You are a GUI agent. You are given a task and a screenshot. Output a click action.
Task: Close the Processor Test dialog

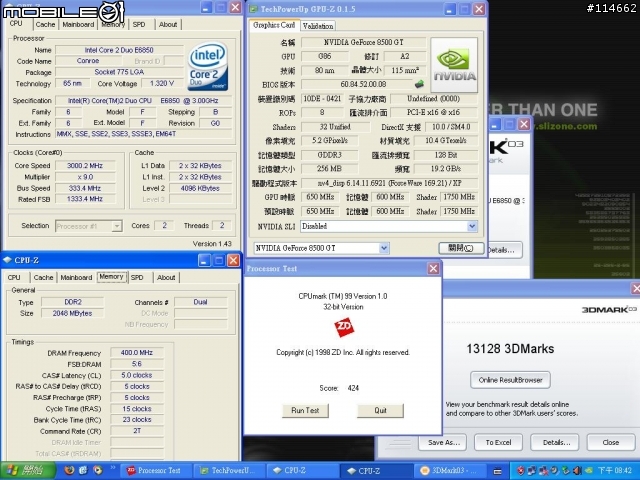[433, 268]
